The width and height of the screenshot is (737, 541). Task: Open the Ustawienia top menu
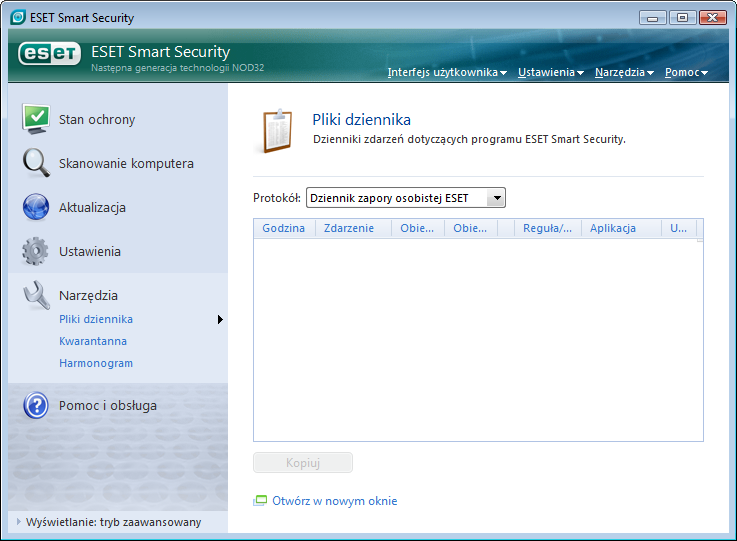[x=550, y=72]
